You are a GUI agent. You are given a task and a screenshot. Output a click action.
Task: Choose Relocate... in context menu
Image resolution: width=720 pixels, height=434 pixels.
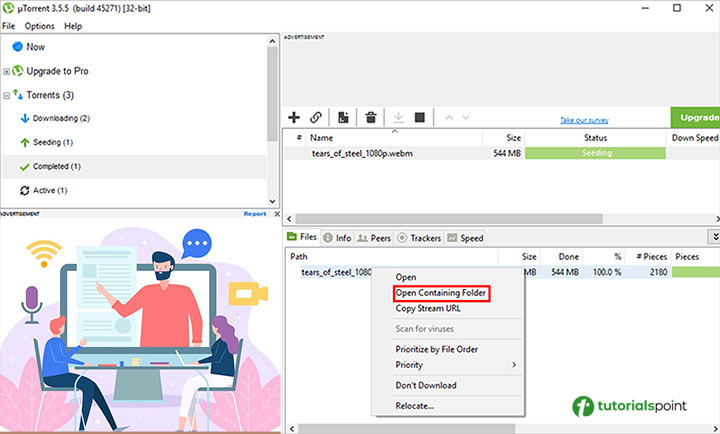coord(415,406)
